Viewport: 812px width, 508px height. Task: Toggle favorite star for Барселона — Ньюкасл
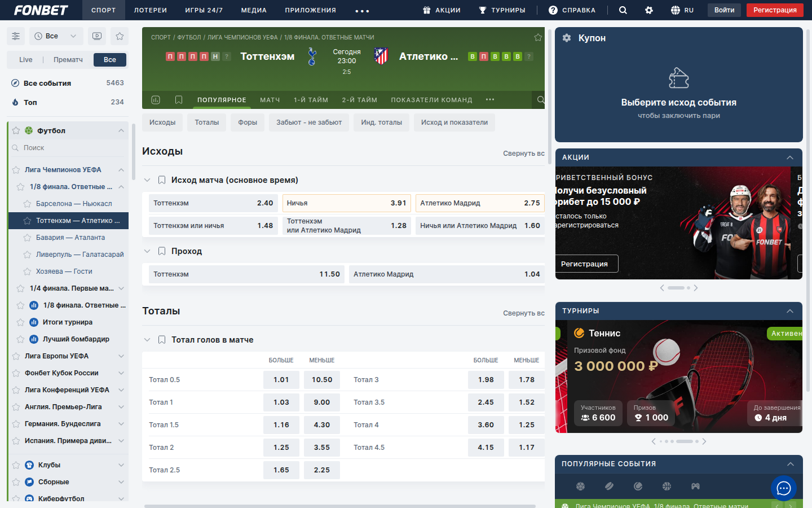27,204
